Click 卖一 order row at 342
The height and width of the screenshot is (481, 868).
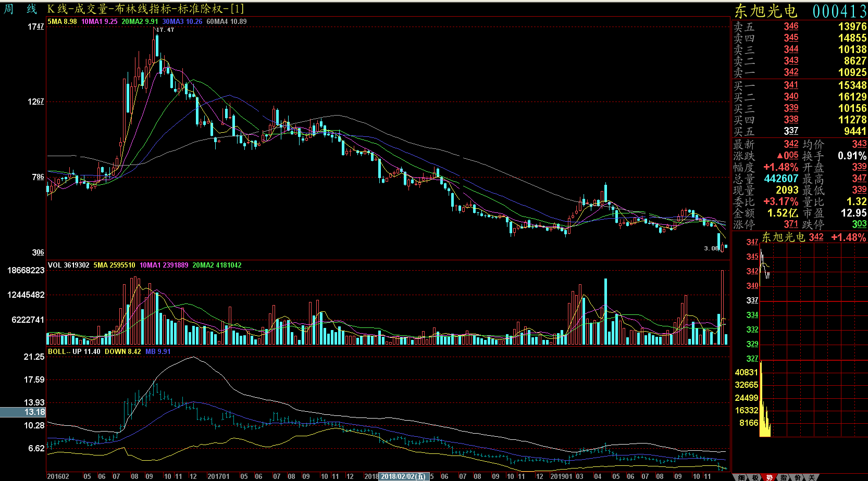point(800,72)
